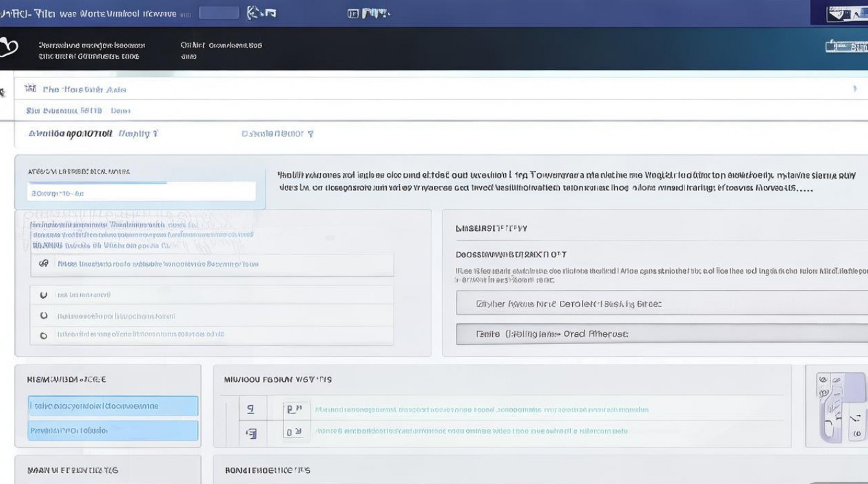Click the second row's left square icon in bottom table
The height and width of the screenshot is (484, 868).
point(251,432)
